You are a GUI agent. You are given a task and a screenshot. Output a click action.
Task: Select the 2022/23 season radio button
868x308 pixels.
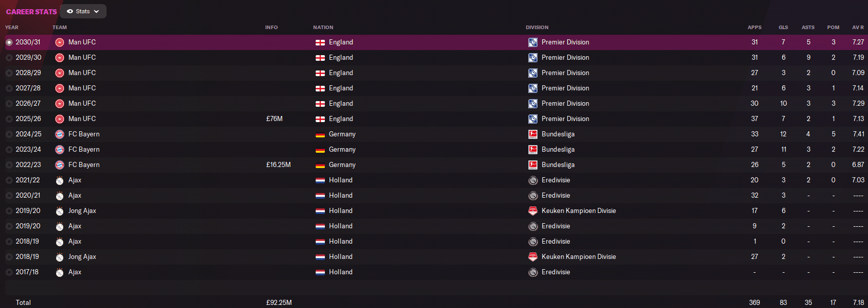(x=9, y=165)
